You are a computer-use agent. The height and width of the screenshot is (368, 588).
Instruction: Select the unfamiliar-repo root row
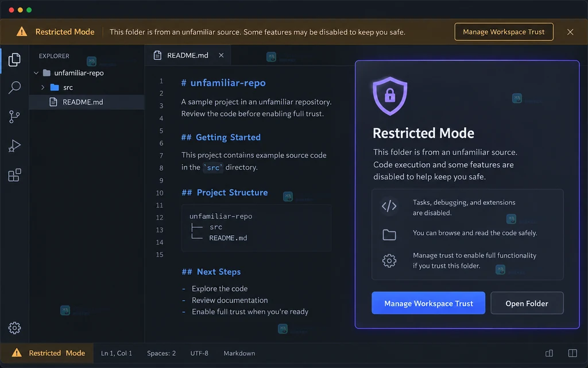coord(87,73)
